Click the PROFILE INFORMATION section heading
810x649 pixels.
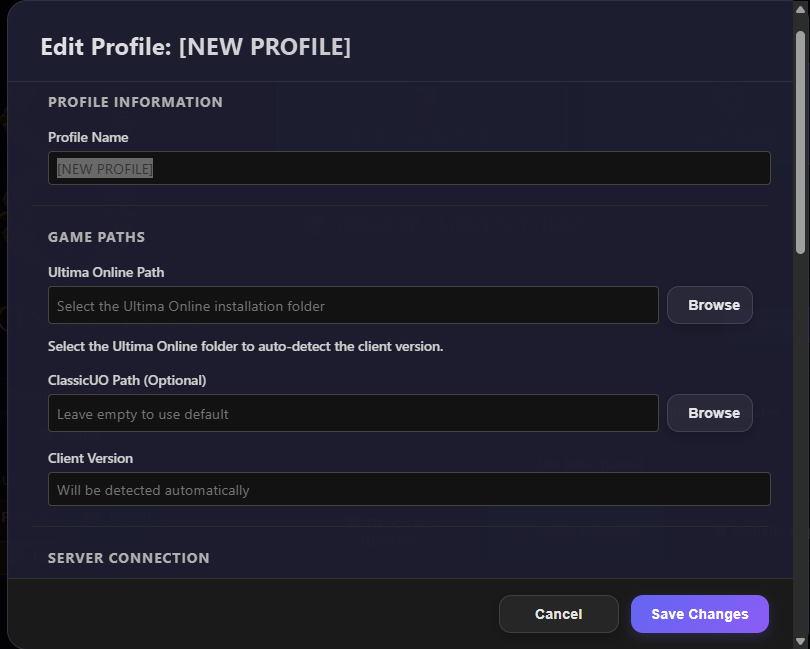click(x=135, y=102)
